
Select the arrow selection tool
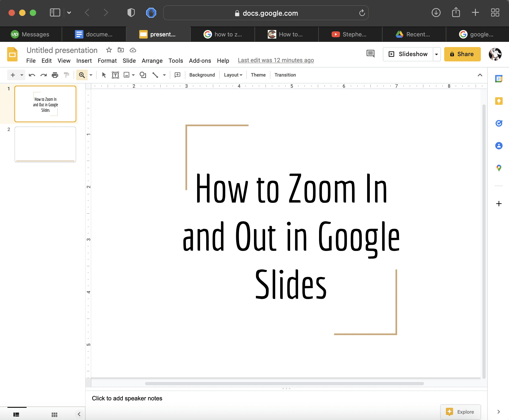click(x=103, y=75)
